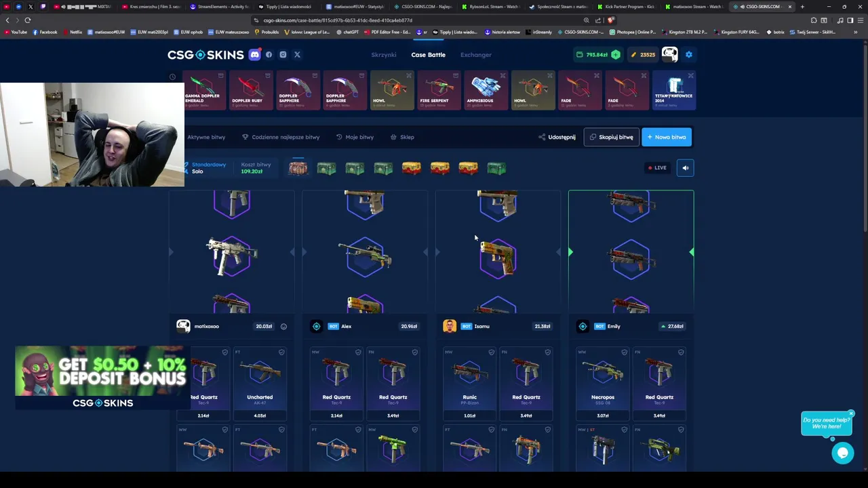Open the chatGPT bookmark
This screenshot has height=488, width=868.
pyautogui.click(x=347, y=32)
